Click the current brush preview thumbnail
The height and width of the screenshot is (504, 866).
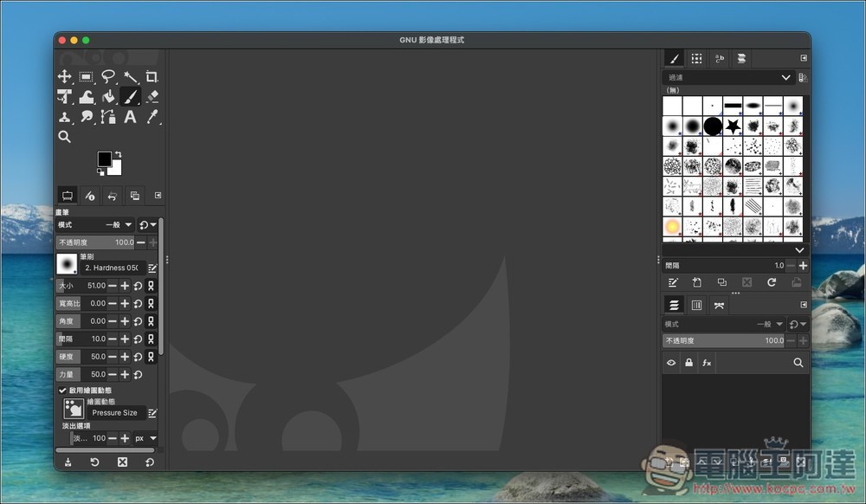click(67, 264)
